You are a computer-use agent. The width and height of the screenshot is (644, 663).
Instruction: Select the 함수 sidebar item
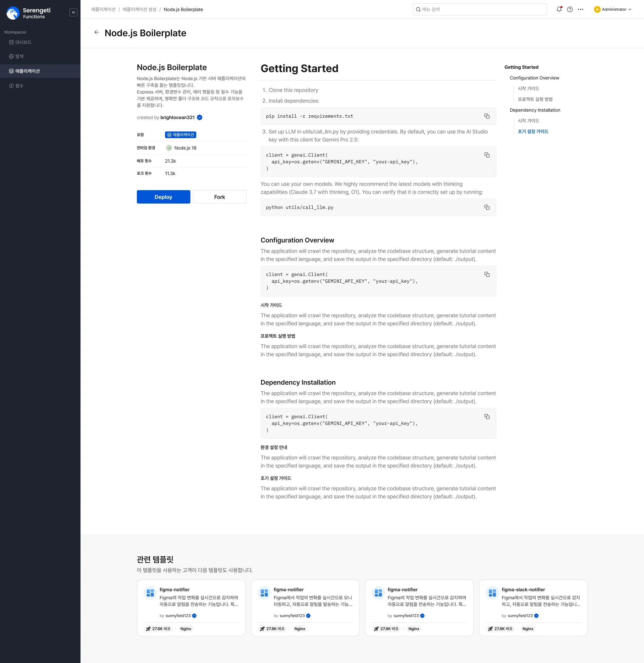19,86
